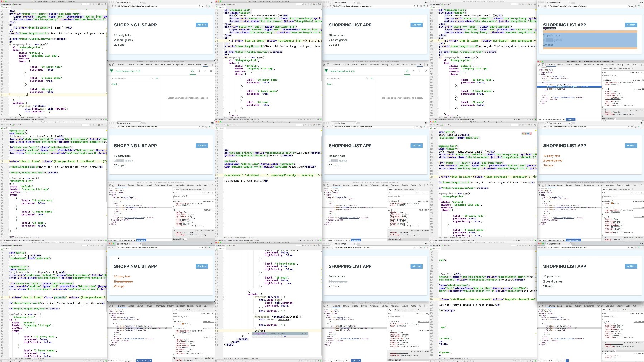Click the new style rule plus, top-right screenshot
The height and width of the screenshot is (362, 644).
pyautogui.click(x=642, y=72)
